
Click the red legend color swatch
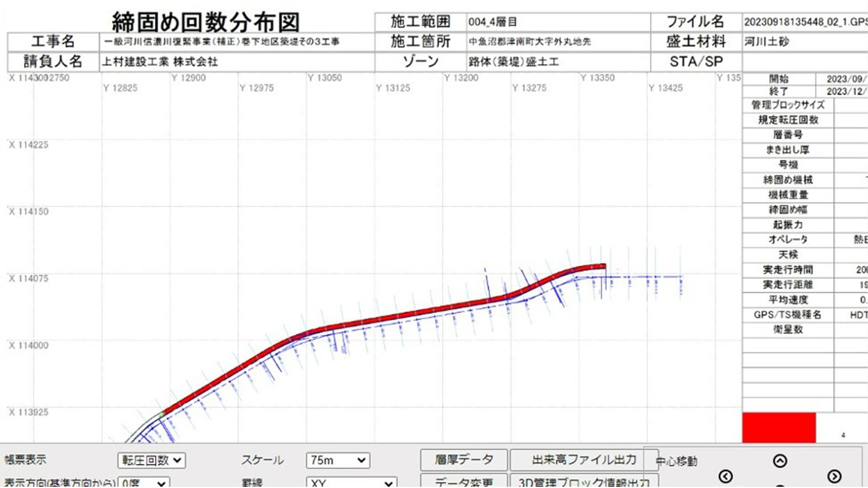[779, 428]
